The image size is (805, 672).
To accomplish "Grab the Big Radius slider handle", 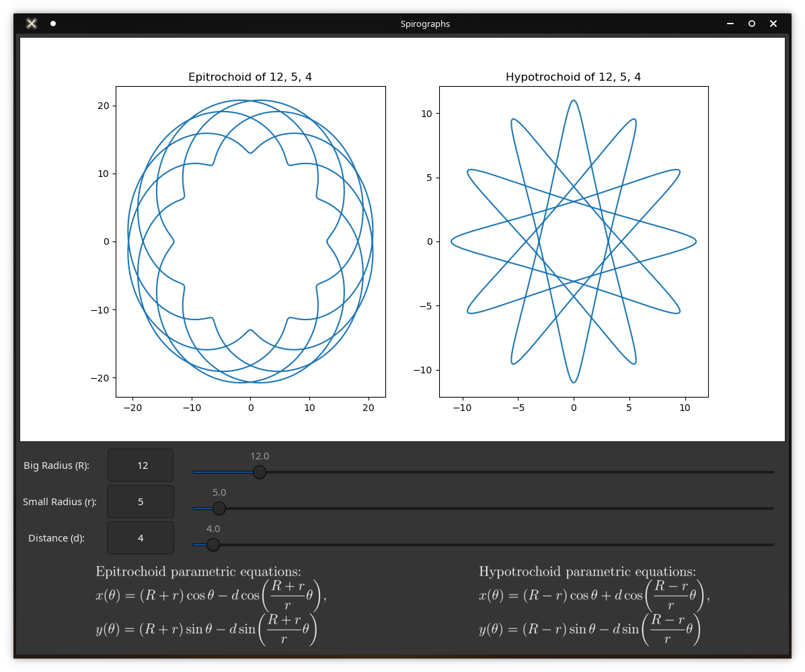I will coord(259,472).
